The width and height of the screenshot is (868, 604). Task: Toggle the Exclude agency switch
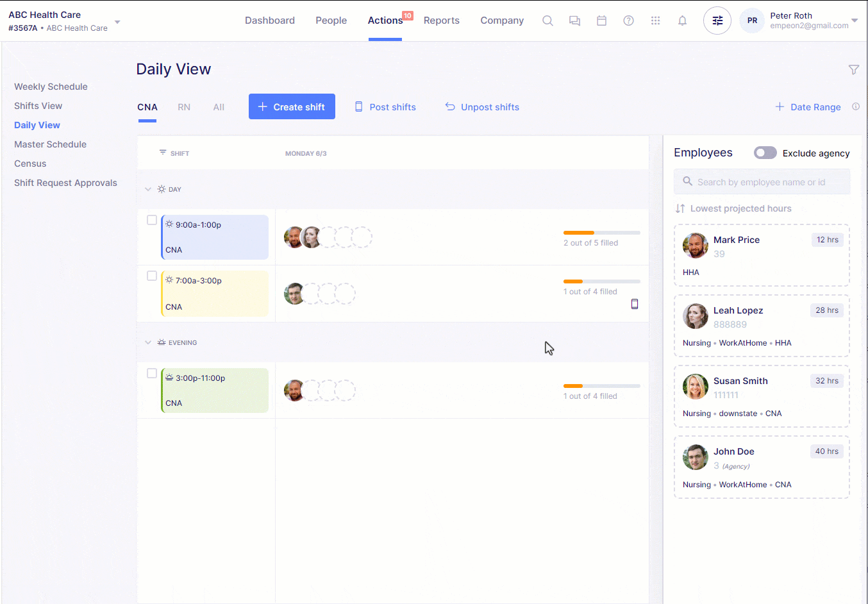click(765, 153)
